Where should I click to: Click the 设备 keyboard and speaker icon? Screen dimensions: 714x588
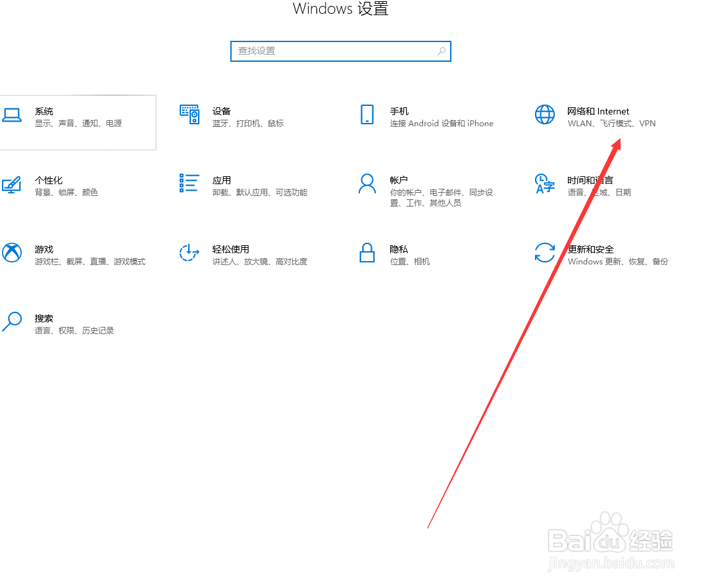[190, 114]
